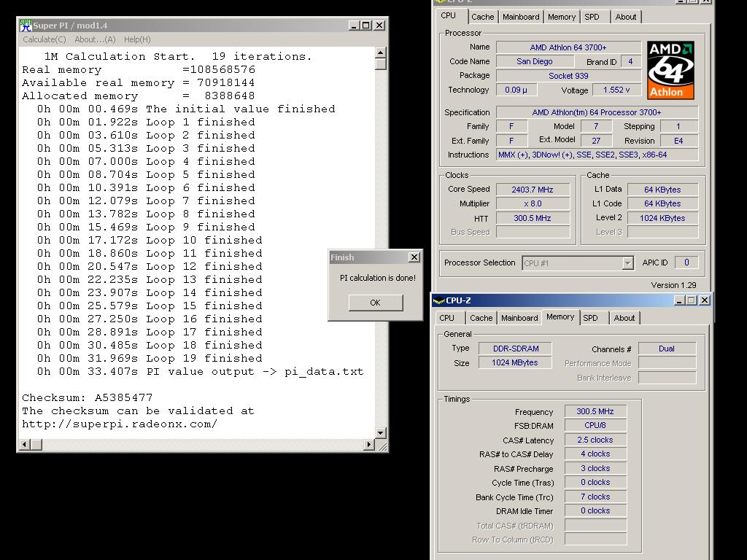Select Memory tab in lower CPU-Z window
Screen dimensions: 747x560
coord(560,316)
